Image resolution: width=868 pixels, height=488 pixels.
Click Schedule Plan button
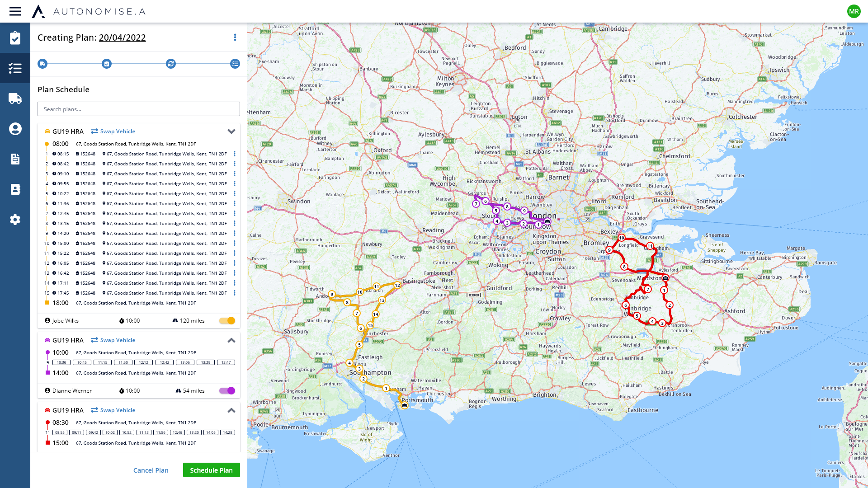tap(211, 470)
